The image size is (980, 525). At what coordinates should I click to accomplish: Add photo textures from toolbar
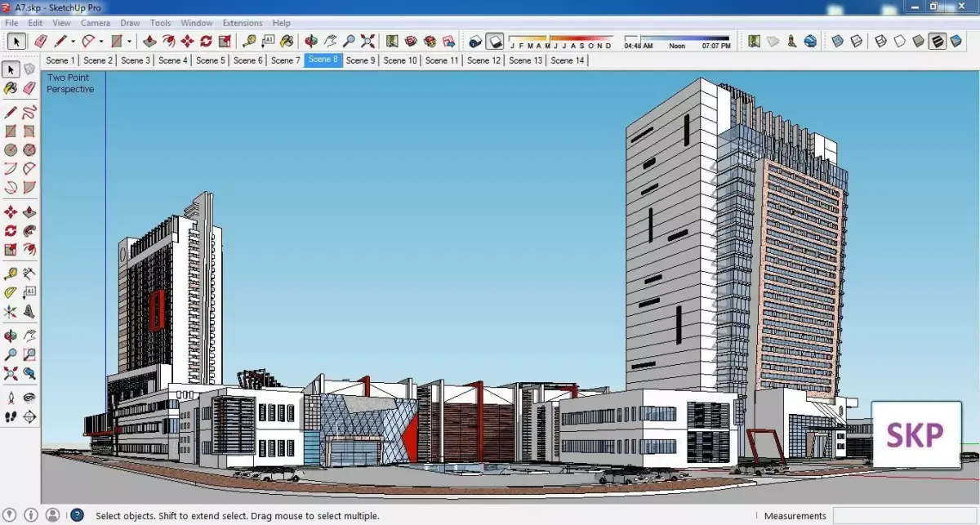[791, 41]
